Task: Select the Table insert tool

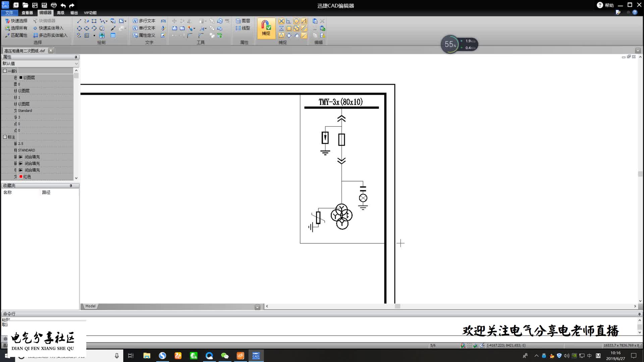Action: coord(113,36)
